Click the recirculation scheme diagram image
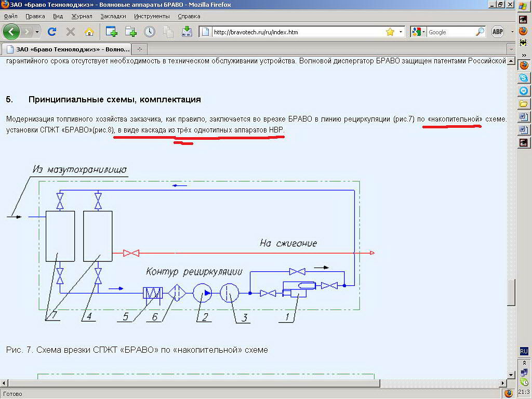The width and height of the screenshot is (532, 399). [191, 244]
